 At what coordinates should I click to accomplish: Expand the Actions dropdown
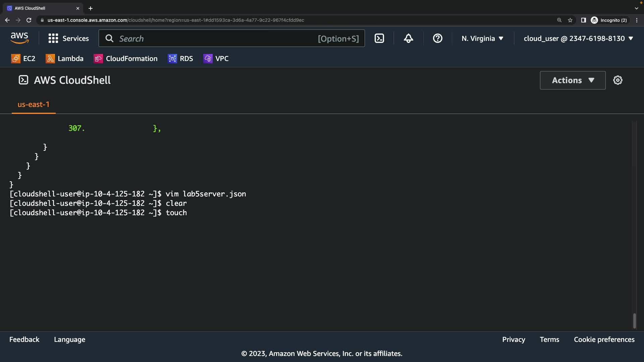[x=573, y=80]
